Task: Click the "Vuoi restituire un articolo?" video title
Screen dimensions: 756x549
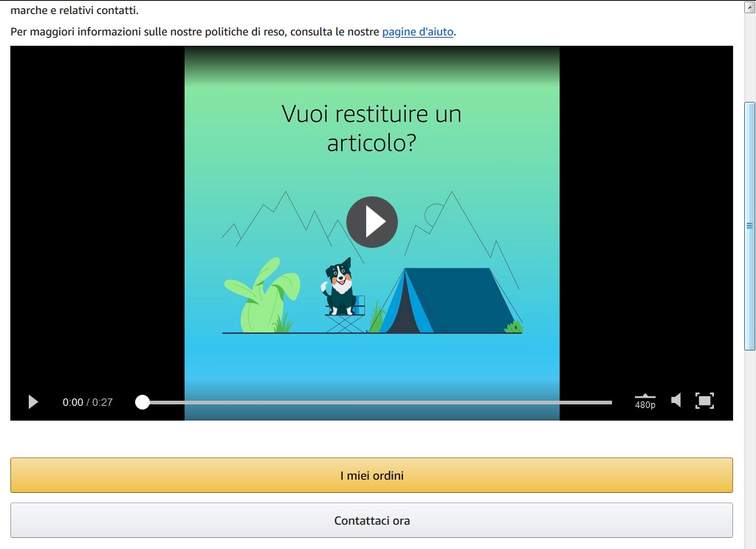Action: point(372,128)
